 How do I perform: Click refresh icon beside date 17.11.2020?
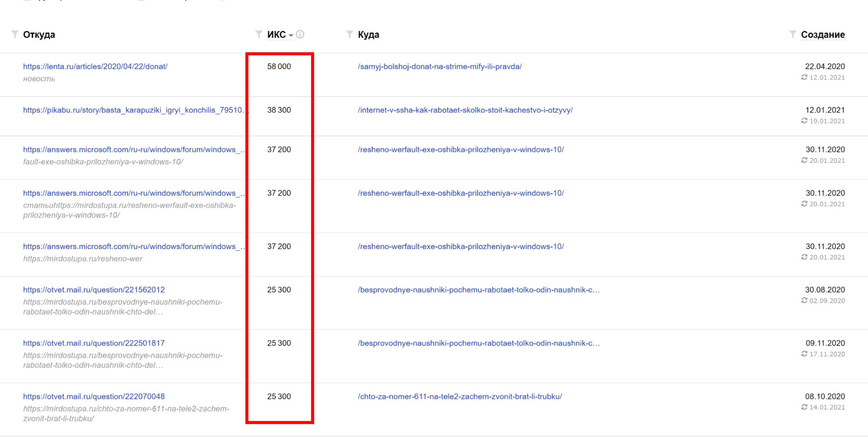coord(804,354)
